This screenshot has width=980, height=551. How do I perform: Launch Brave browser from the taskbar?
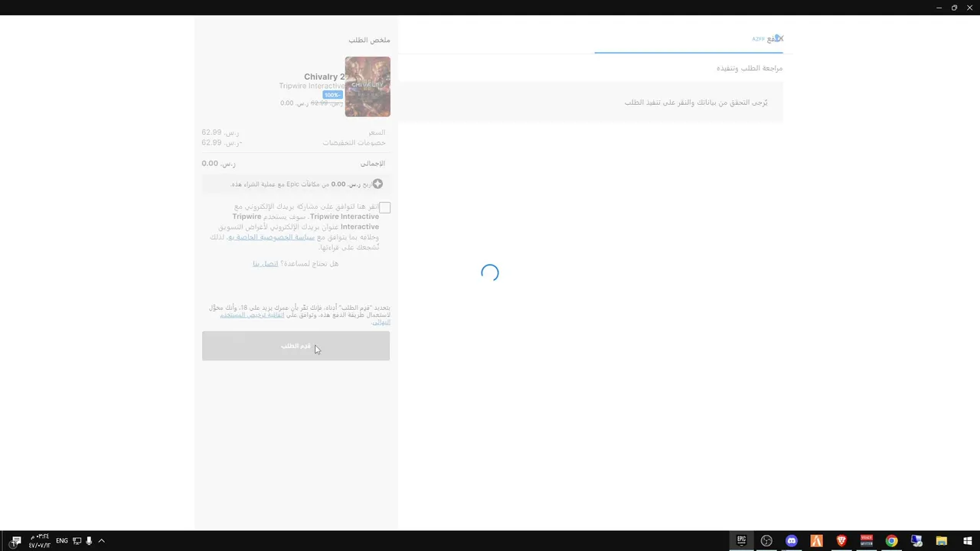pyautogui.click(x=841, y=541)
